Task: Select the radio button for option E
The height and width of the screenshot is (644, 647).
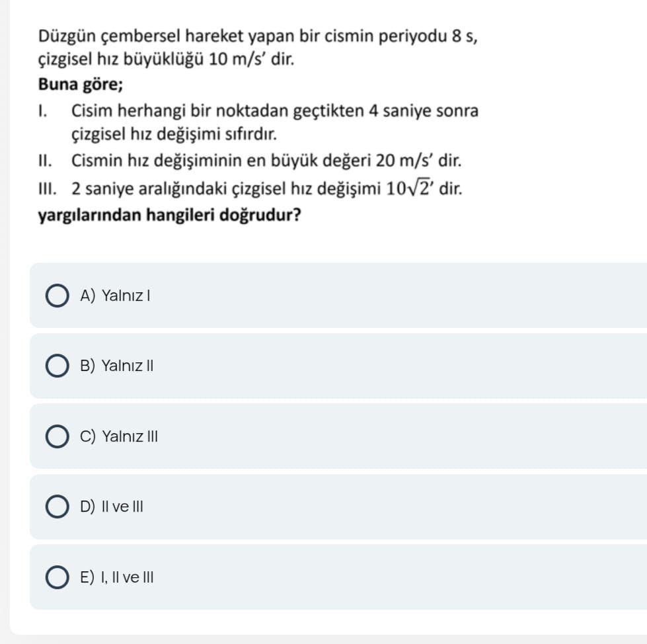Action: coord(57,577)
